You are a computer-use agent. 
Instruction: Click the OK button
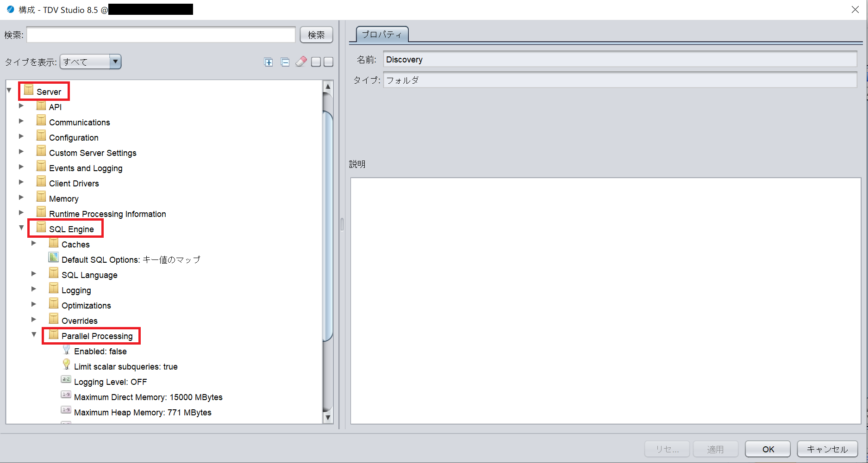click(768, 449)
